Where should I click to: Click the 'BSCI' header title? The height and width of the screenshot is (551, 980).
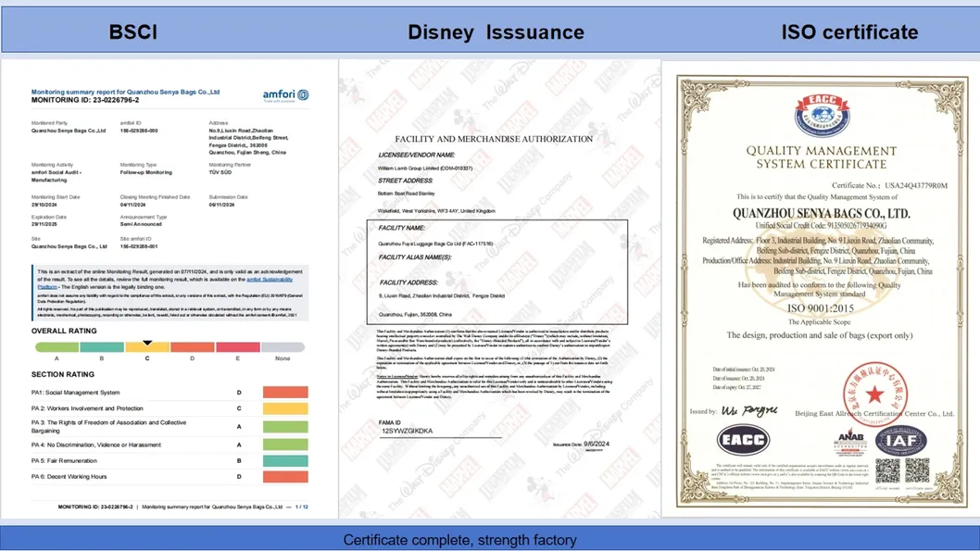point(133,31)
